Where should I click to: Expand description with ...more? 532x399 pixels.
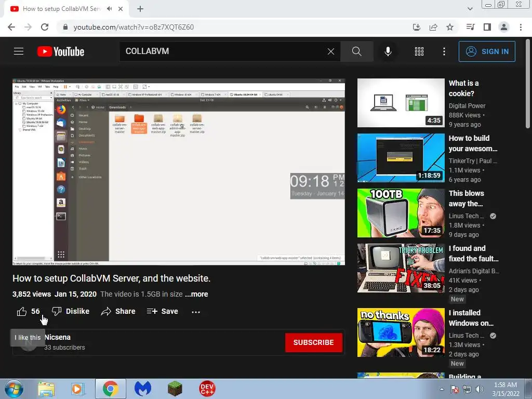pos(196,294)
